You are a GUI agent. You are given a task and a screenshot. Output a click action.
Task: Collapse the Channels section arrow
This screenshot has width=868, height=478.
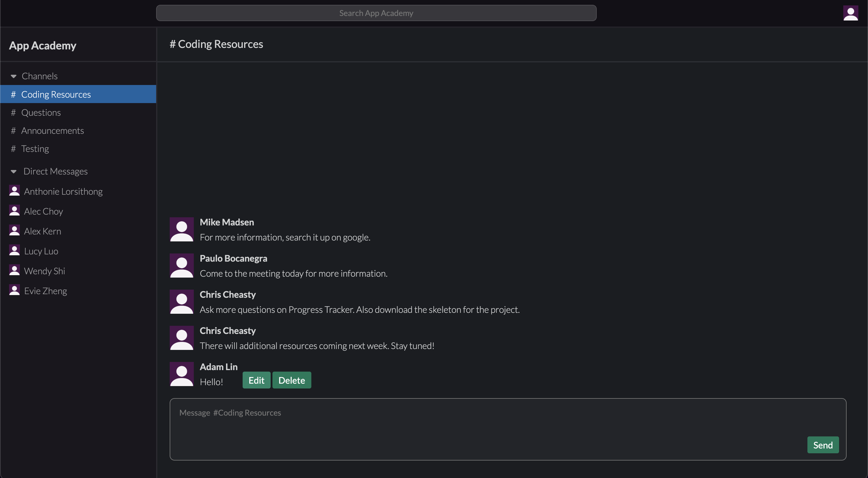point(14,77)
